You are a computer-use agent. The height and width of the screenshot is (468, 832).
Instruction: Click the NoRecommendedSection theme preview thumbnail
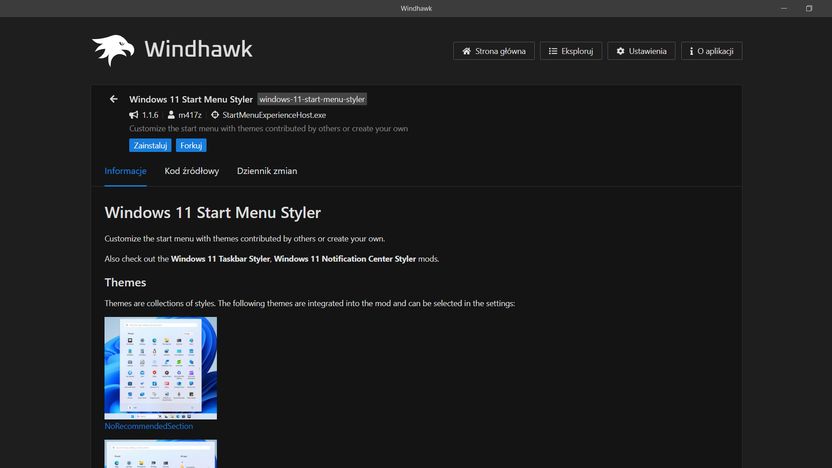pos(161,368)
